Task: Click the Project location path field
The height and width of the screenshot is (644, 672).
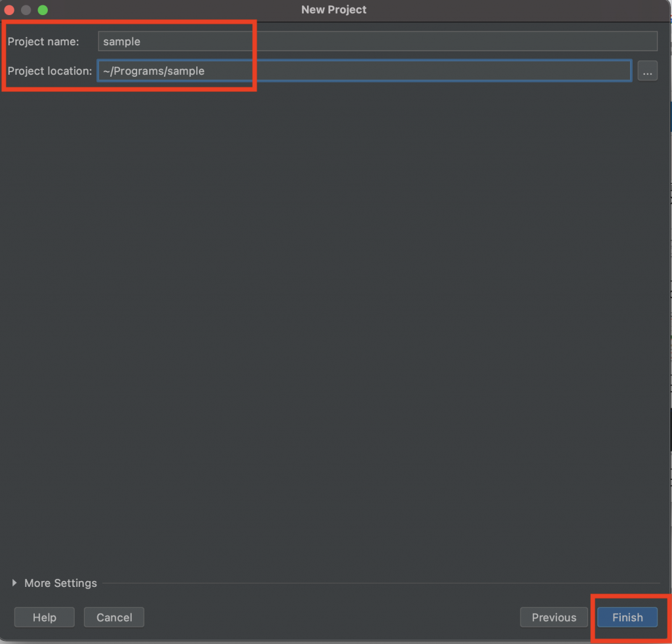Action: tap(364, 71)
